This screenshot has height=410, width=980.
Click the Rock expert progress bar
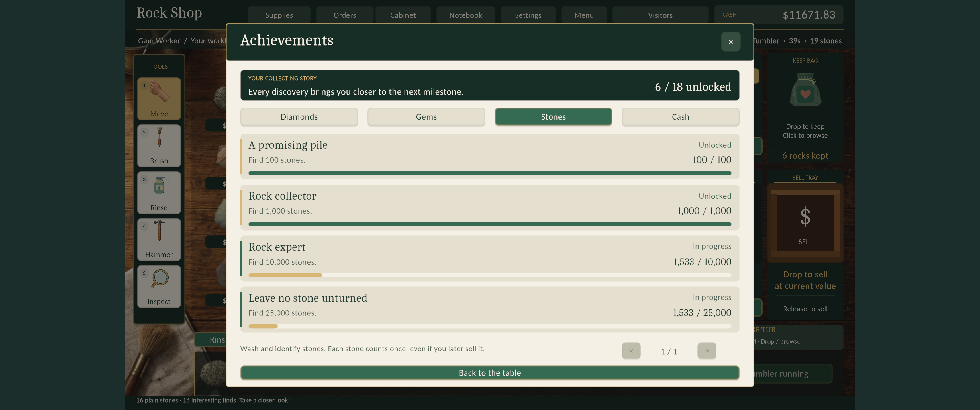click(x=490, y=275)
